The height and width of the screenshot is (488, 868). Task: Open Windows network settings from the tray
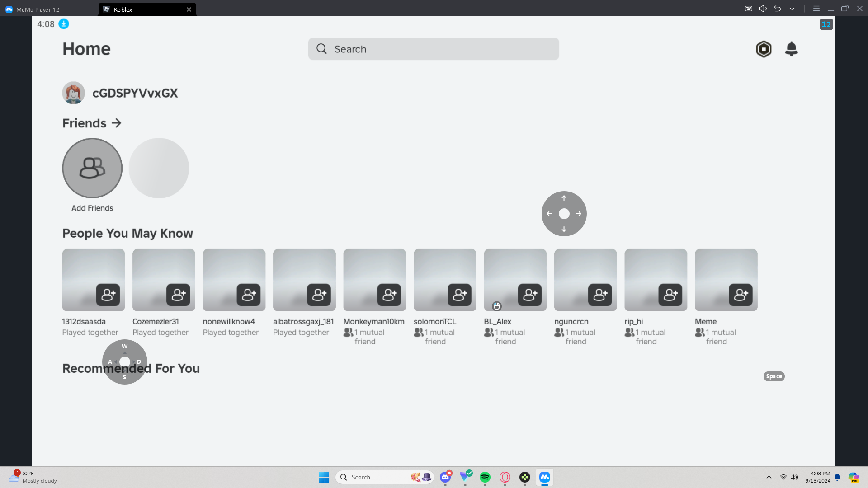click(783, 477)
